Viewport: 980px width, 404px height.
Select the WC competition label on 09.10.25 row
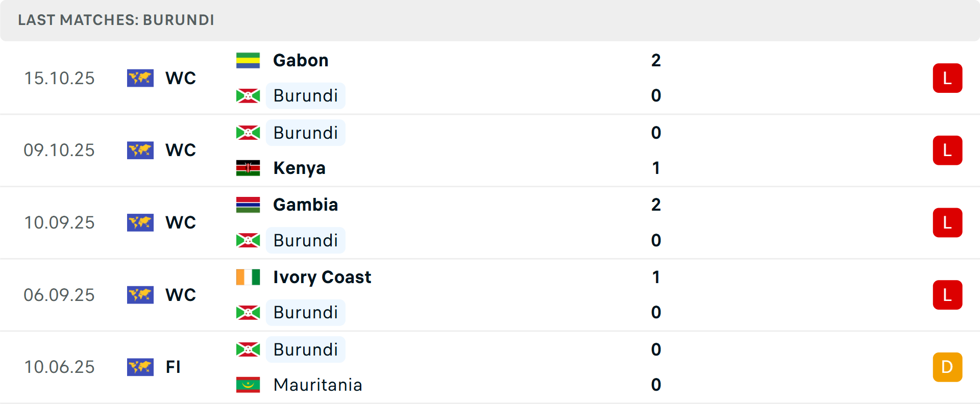[x=180, y=150]
